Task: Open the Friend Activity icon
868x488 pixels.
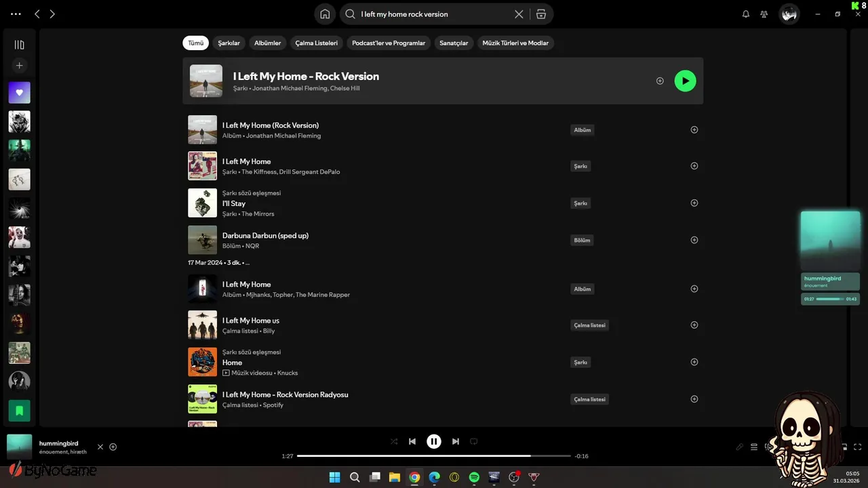Action: (764, 14)
